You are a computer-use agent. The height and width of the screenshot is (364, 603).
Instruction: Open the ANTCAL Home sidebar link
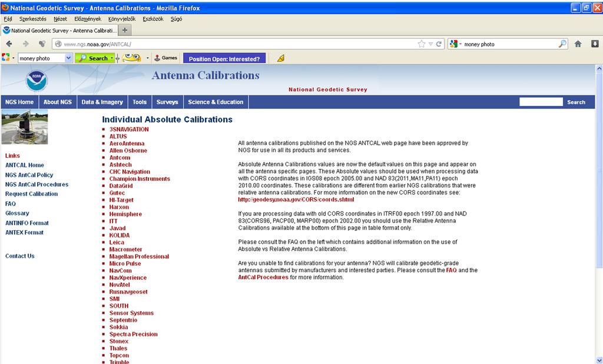25,165
